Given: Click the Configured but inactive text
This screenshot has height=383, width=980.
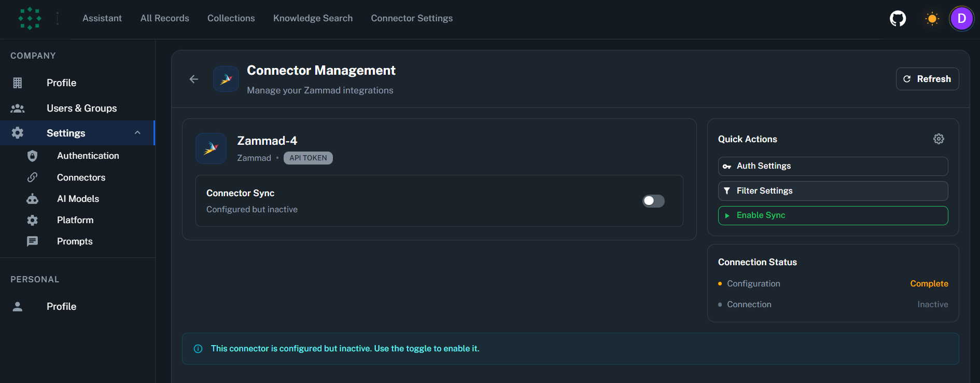Looking at the screenshot, I should (252, 209).
